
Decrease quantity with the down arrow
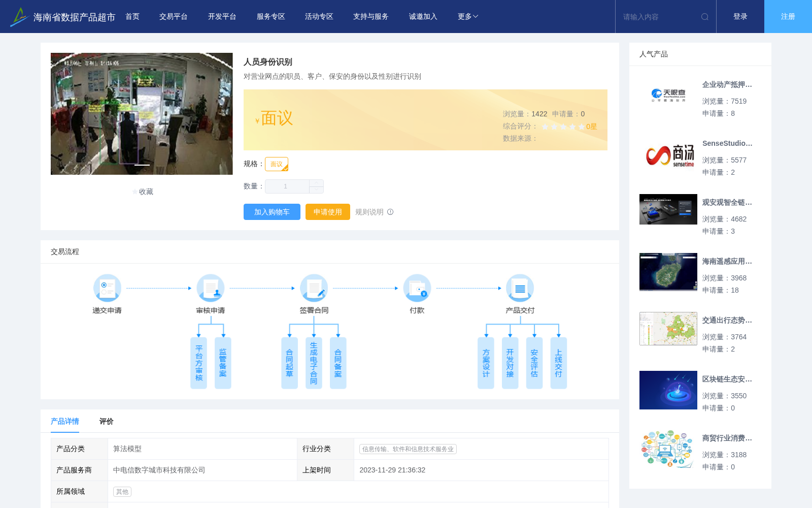316,189
